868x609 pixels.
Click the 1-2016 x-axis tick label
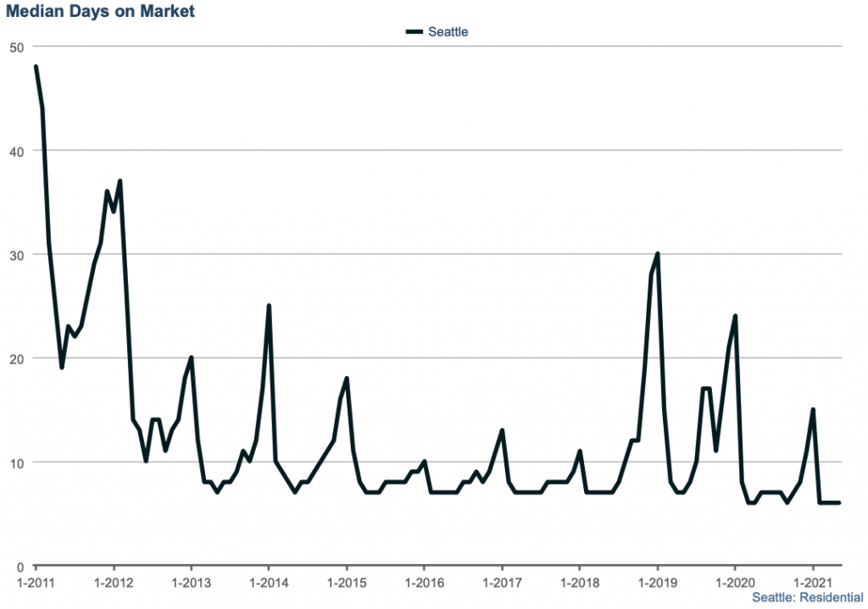(424, 583)
